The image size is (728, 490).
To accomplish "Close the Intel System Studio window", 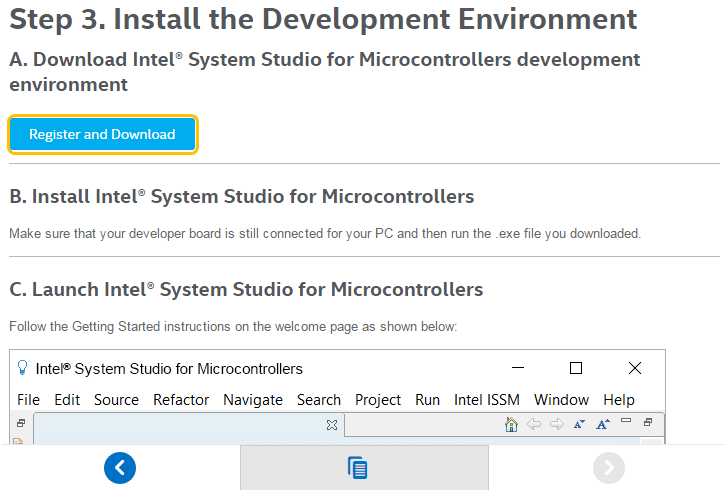I will coord(635,368).
